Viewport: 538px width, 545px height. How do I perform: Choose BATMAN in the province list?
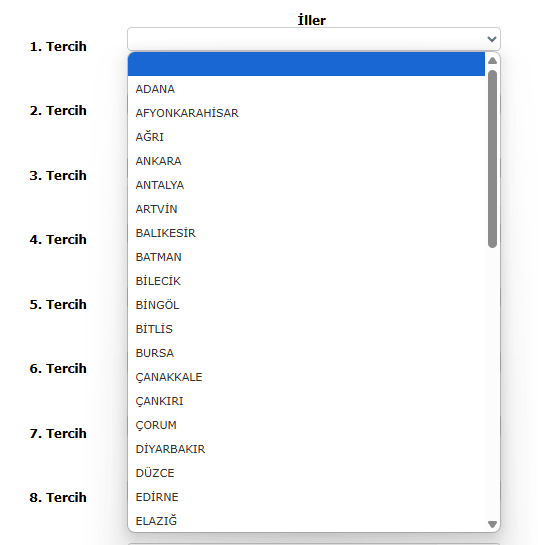click(x=306, y=257)
